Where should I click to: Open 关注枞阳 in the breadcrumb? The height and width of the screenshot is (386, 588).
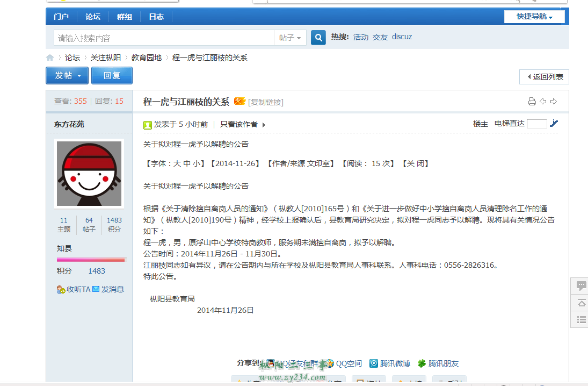tap(106, 58)
